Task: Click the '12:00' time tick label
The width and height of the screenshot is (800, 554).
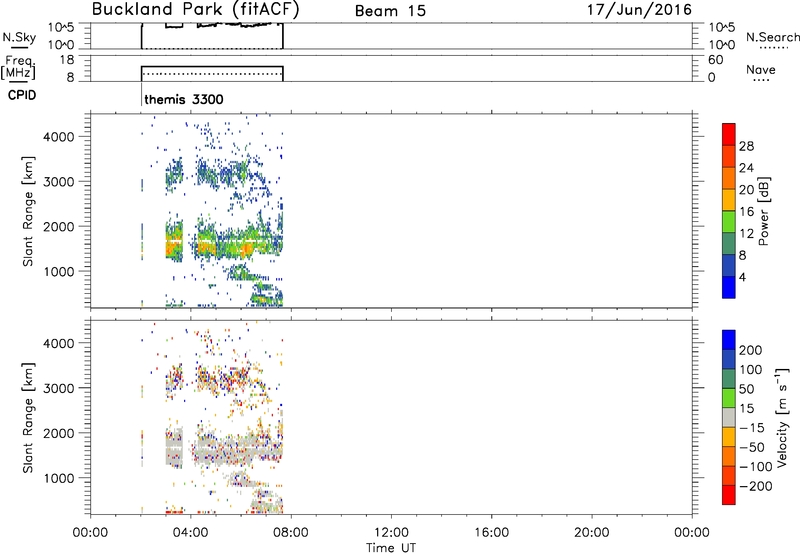Action: pos(391,533)
